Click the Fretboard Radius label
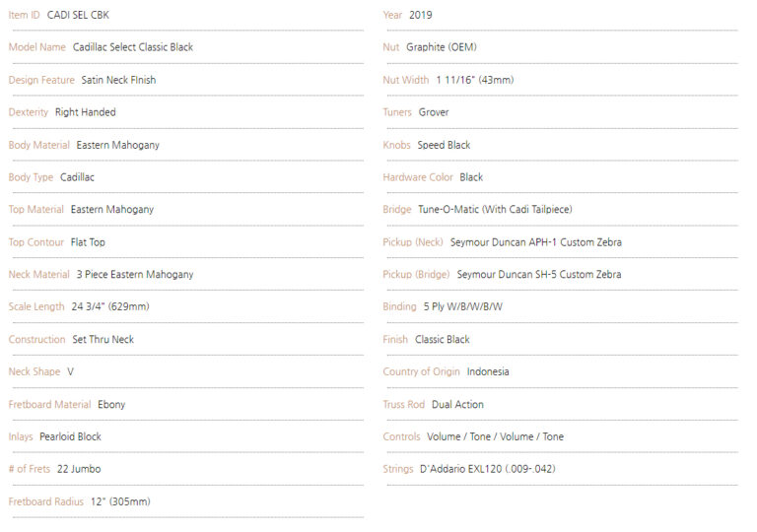Viewport: 757px width, 532px height. 46,501
